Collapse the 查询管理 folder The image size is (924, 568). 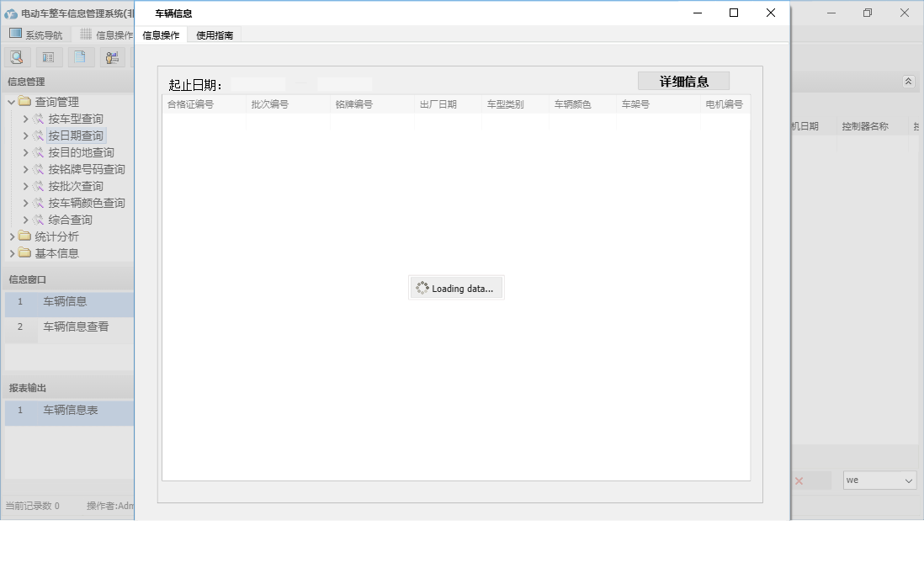click(x=13, y=101)
